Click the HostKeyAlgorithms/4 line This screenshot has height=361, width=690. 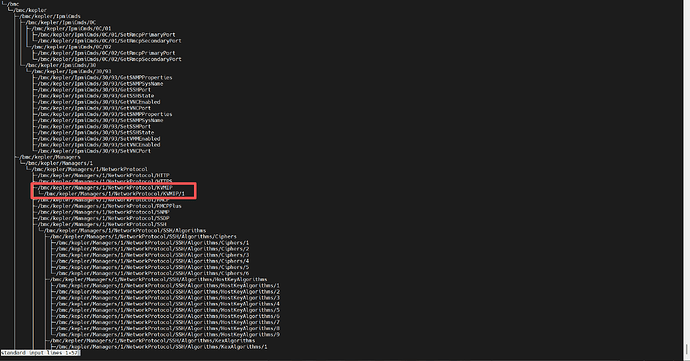168,304
